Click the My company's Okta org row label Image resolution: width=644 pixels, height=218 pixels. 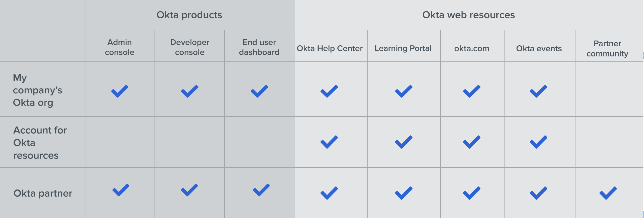pos(37,90)
